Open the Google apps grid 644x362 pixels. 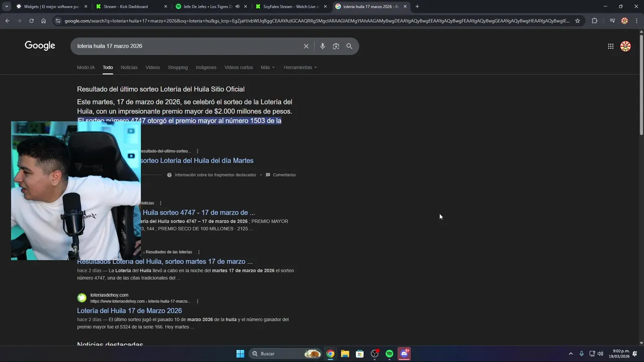[x=611, y=46]
